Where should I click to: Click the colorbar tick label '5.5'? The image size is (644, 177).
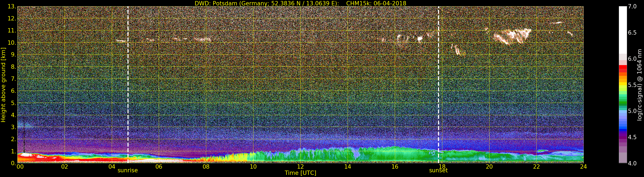(632, 85)
